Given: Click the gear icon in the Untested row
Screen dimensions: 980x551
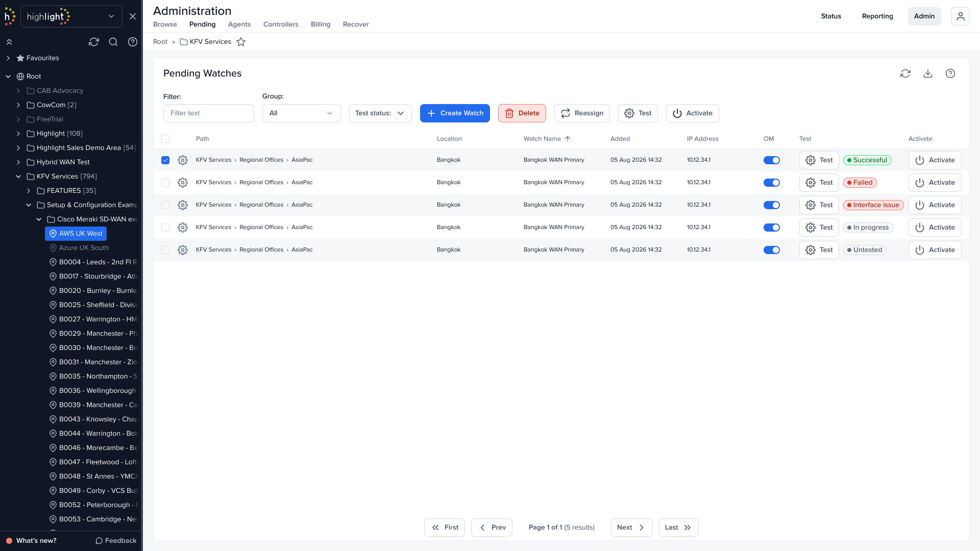Looking at the screenshot, I should [x=183, y=250].
